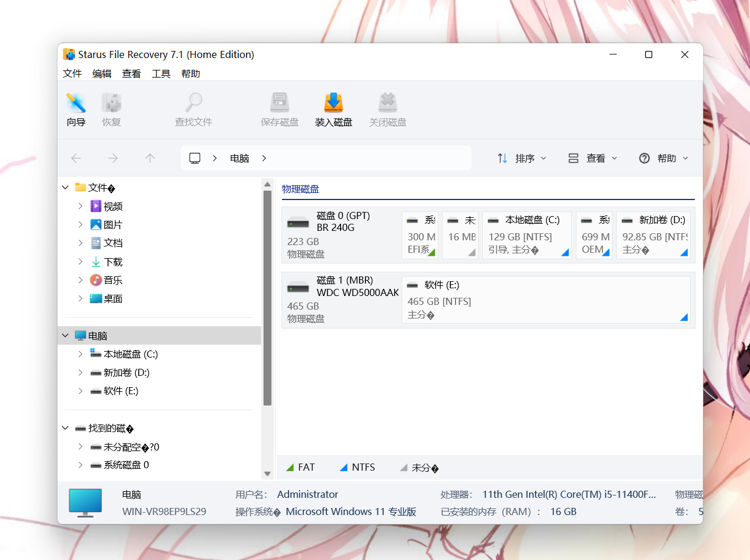Image resolution: width=750 pixels, height=560 pixels.
Task: Open the 查看 view dropdown in the toolbar
Action: (x=592, y=158)
